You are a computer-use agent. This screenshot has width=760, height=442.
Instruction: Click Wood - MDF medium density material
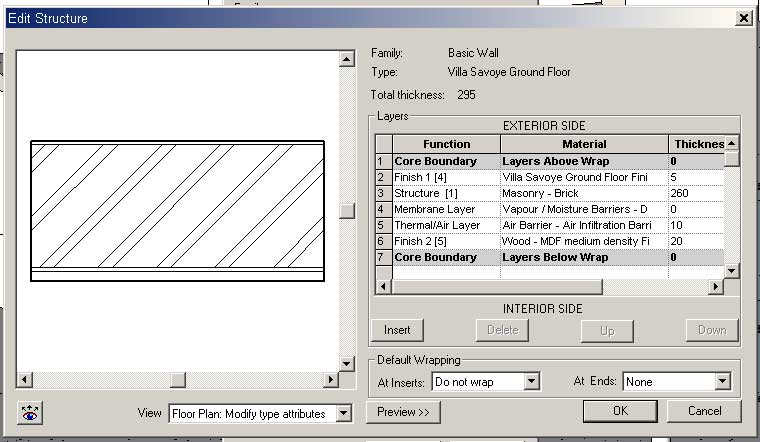pyautogui.click(x=584, y=241)
